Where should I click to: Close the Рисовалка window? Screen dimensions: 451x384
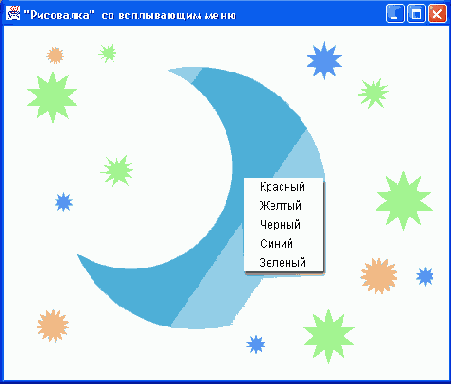[x=437, y=14]
